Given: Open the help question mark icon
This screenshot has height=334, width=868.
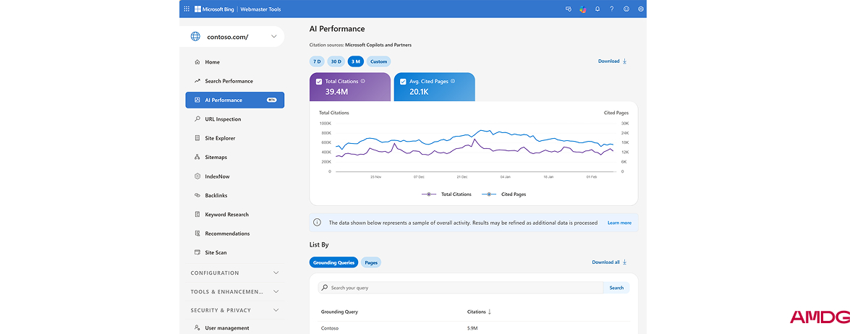Looking at the screenshot, I should coord(612,9).
